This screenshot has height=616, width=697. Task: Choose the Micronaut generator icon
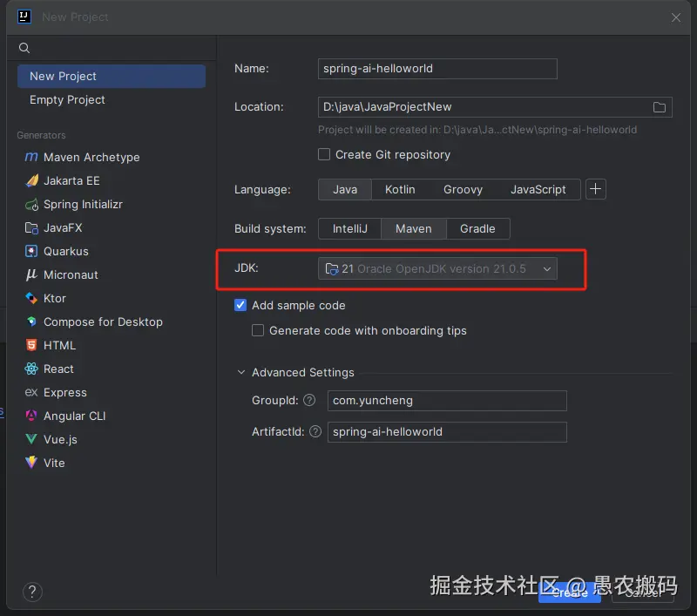(31, 274)
